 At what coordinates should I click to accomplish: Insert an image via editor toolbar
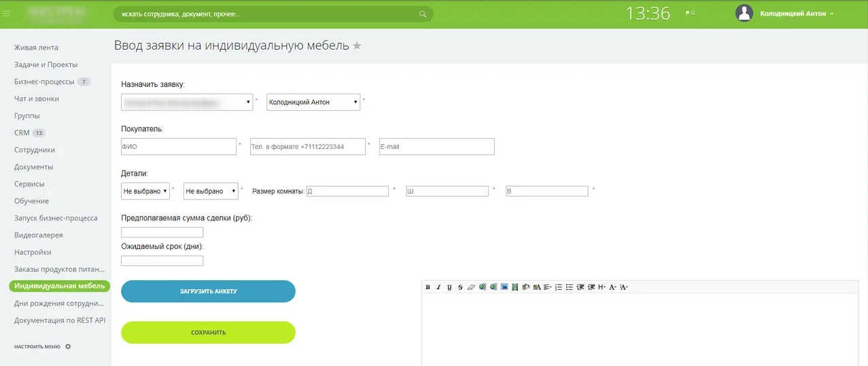pos(504,287)
